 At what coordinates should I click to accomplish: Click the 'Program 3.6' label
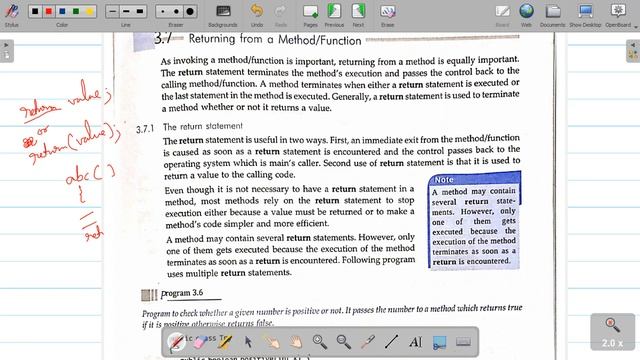[182, 293]
